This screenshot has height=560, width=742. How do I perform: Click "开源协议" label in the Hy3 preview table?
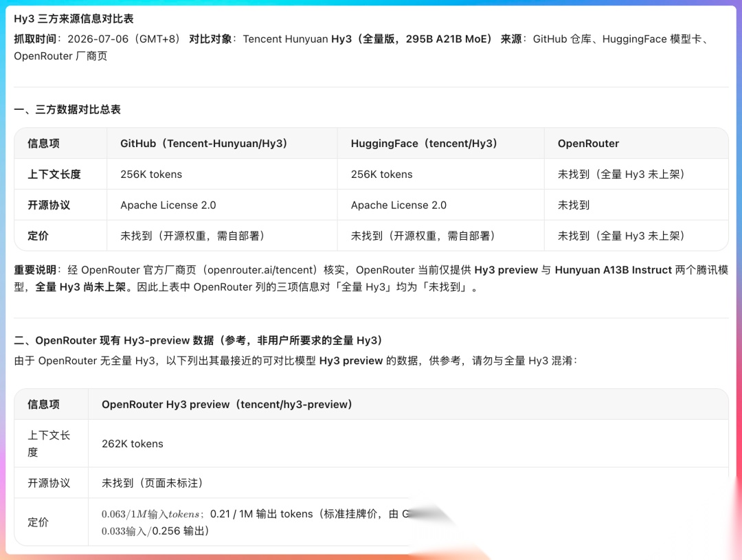(49, 483)
